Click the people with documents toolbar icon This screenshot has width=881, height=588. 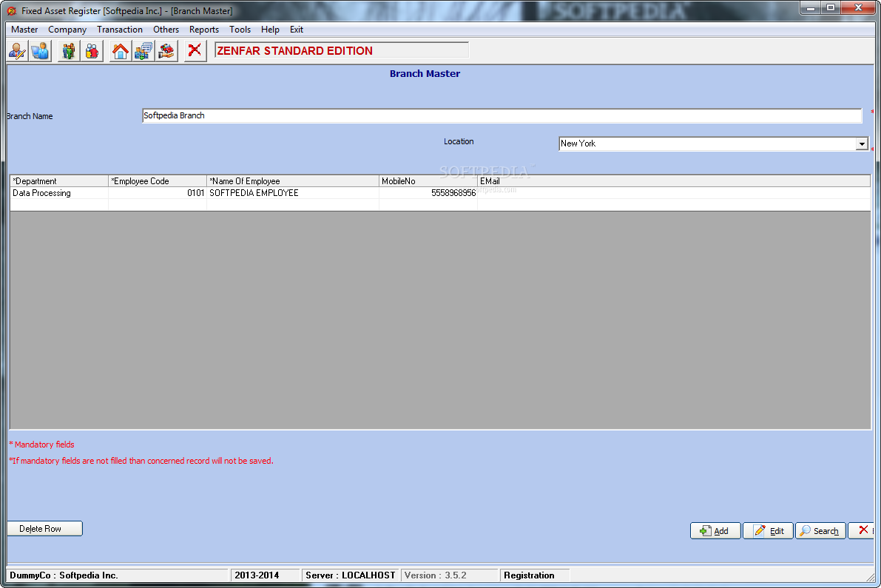[x=144, y=51]
